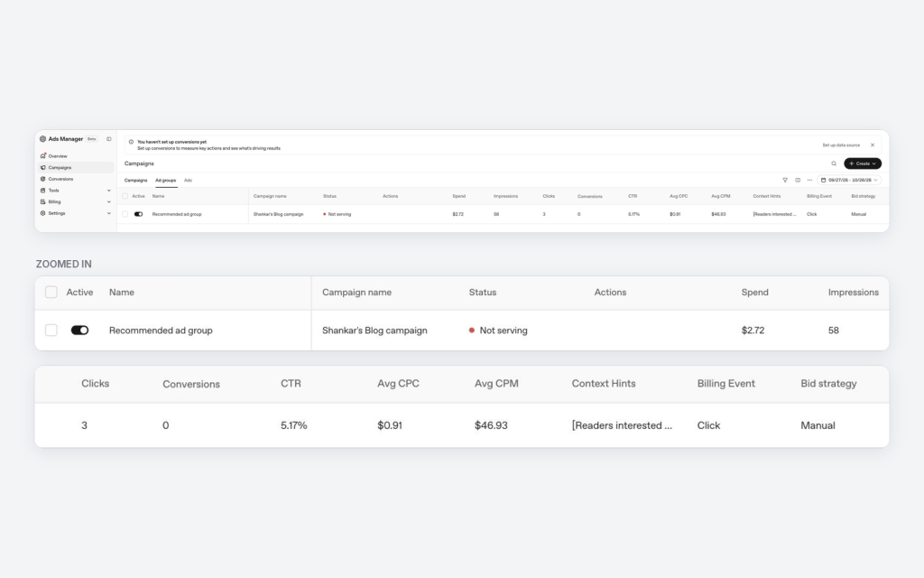Switch to the Campaigns tab under the heading
The width and height of the screenshot is (924, 578).
(x=135, y=181)
